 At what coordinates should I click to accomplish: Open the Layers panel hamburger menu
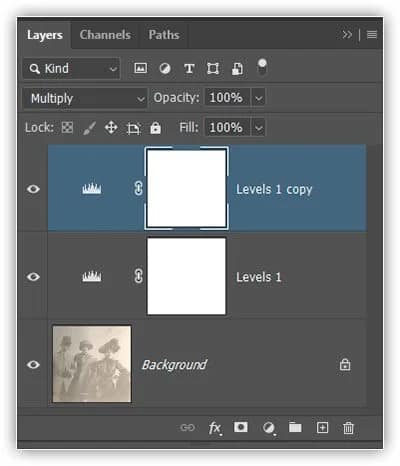click(x=372, y=34)
